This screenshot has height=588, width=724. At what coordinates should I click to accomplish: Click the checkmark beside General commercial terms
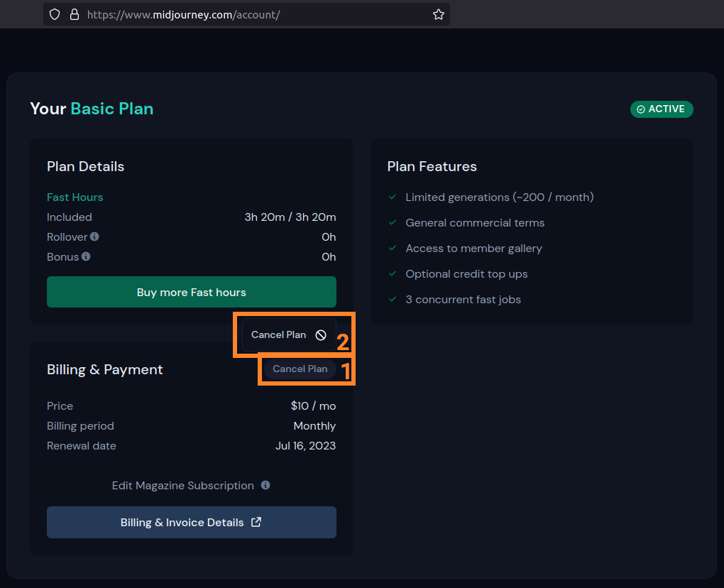[393, 222]
